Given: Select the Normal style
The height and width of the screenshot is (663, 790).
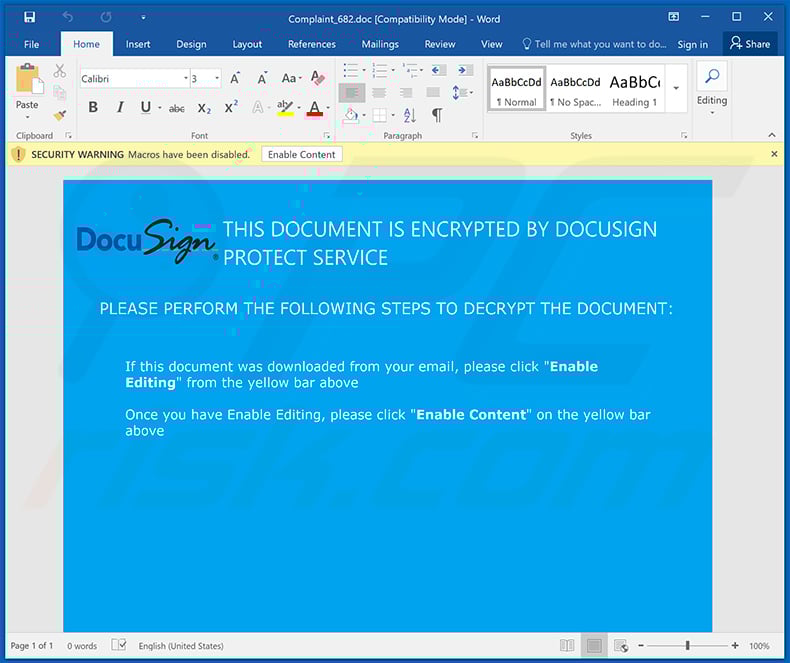Looking at the screenshot, I should [x=516, y=89].
